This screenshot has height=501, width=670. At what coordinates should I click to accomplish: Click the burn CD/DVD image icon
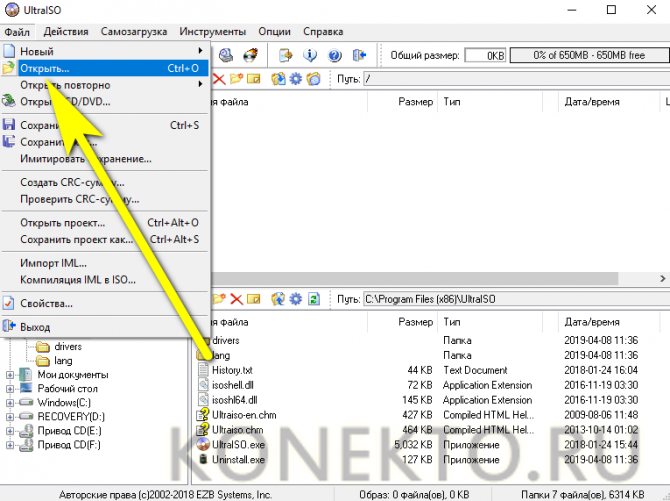pos(251,55)
